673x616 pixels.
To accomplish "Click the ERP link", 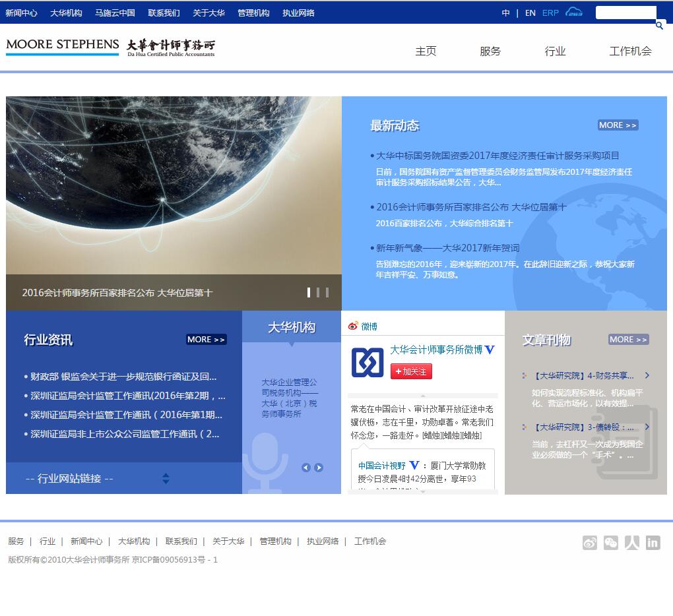I will click(x=550, y=13).
